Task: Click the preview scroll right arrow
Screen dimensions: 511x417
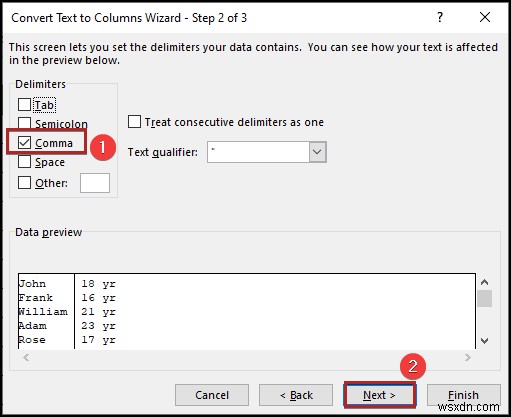Action: tap(468, 358)
